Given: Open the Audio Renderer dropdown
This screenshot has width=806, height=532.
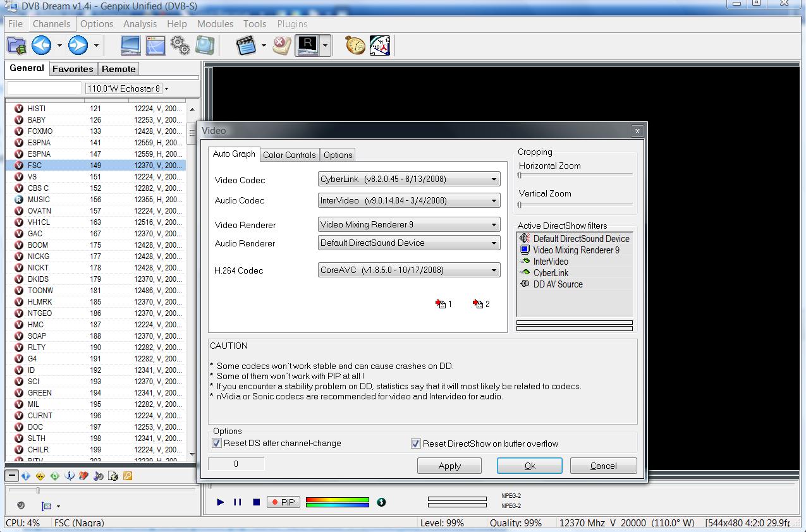Looking at the screenshot, I should coord(409,243).
